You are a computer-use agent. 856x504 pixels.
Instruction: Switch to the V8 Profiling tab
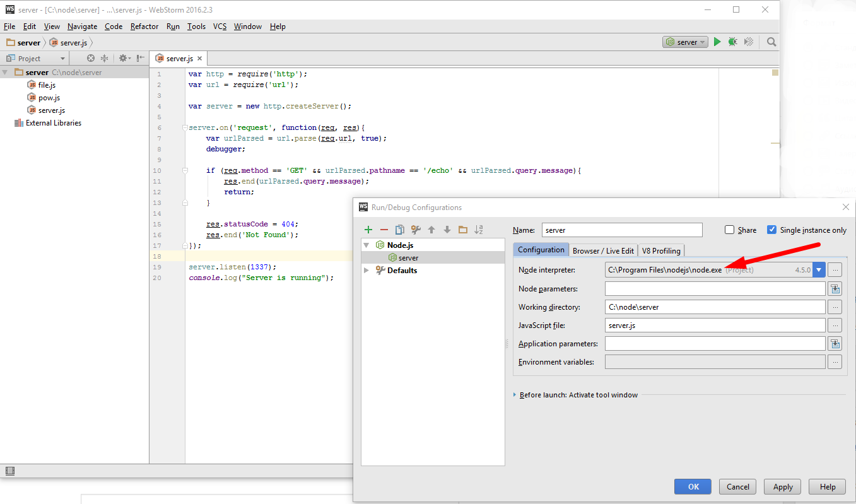point(661,250)
